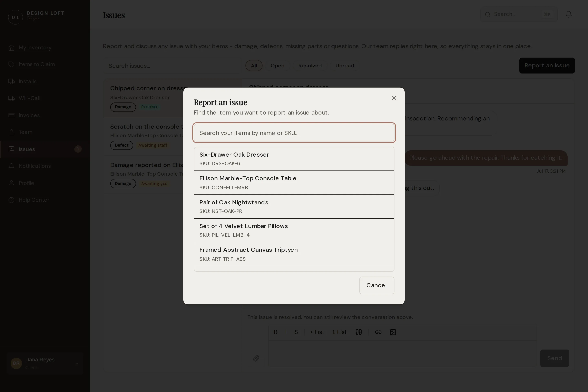Click the Invoices card icon
Image resolution: width=588 pixels, height=392 pixels.
coord(11,115)
